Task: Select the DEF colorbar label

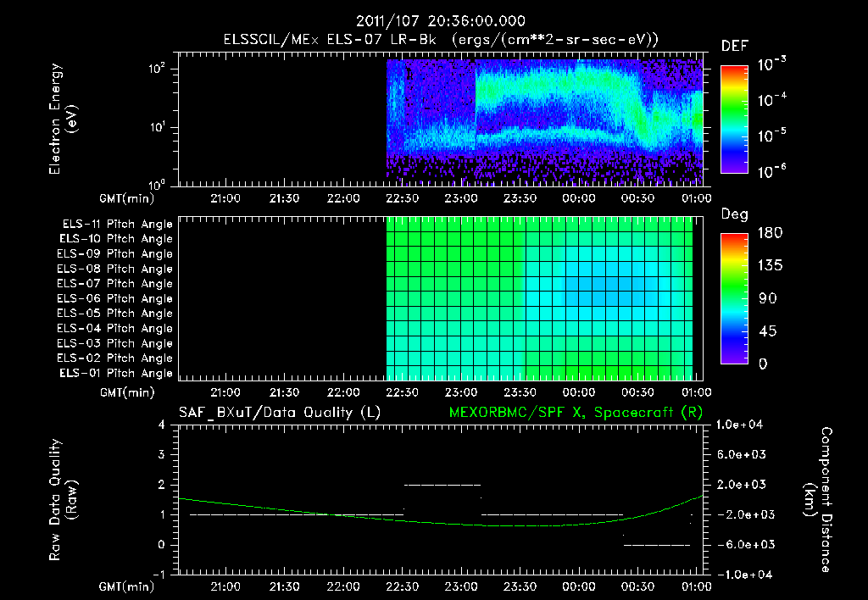Action: point(735,46)
